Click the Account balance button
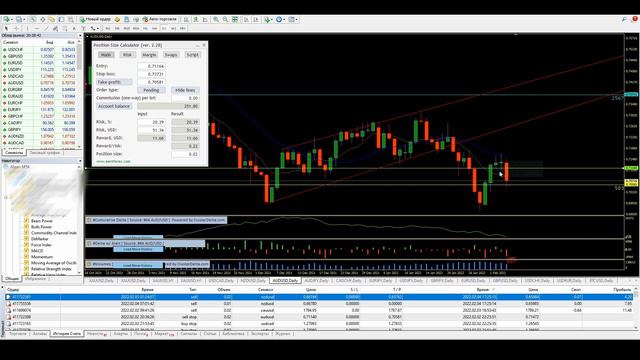This screenshot has height=360, width=640. coord(114,106)
